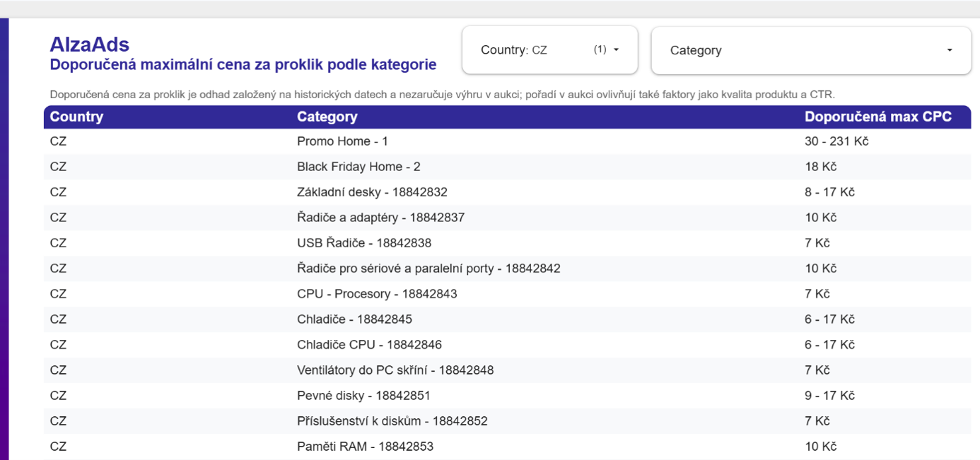Viewport: 980px width, 460px height.
Task: Click the Doporučená max CPC header
Action: tap(877, 117)
